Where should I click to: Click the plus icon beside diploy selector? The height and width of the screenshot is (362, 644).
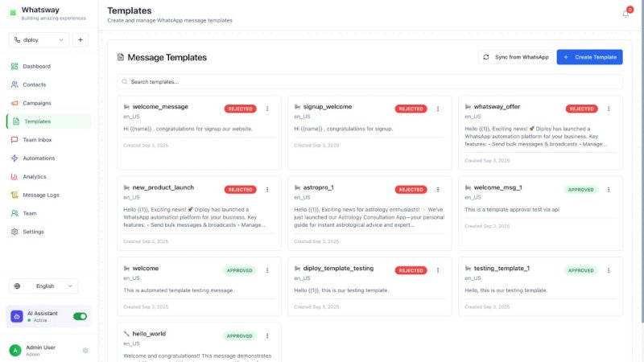coord(80,40)
